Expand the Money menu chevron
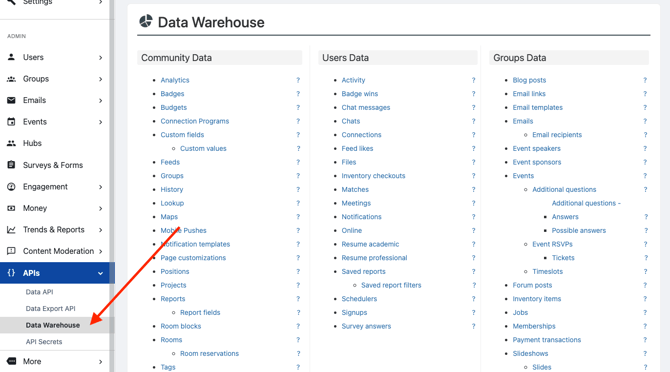Image resolution: width=670 pixels, height=372 pixels. tap(100, 208)
